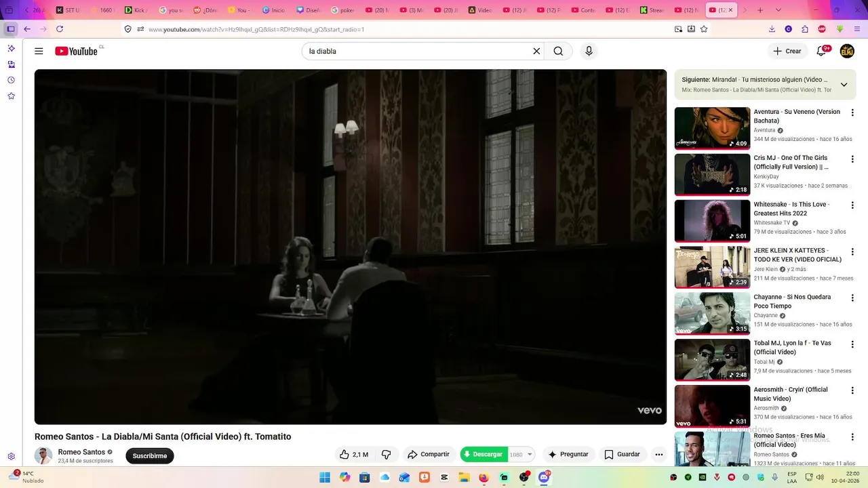Click the Crear button
This screenshot has height=488, width=868.
click(787, 51)
